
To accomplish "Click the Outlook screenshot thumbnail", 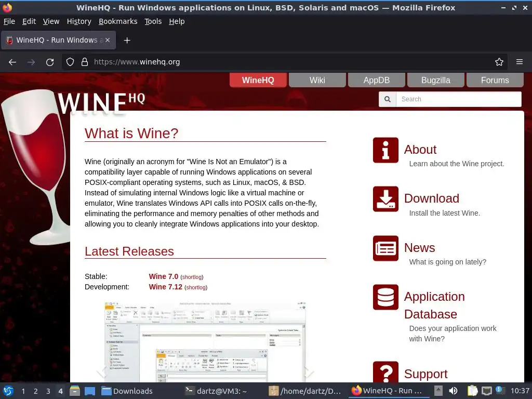I will tap(205, 342).
